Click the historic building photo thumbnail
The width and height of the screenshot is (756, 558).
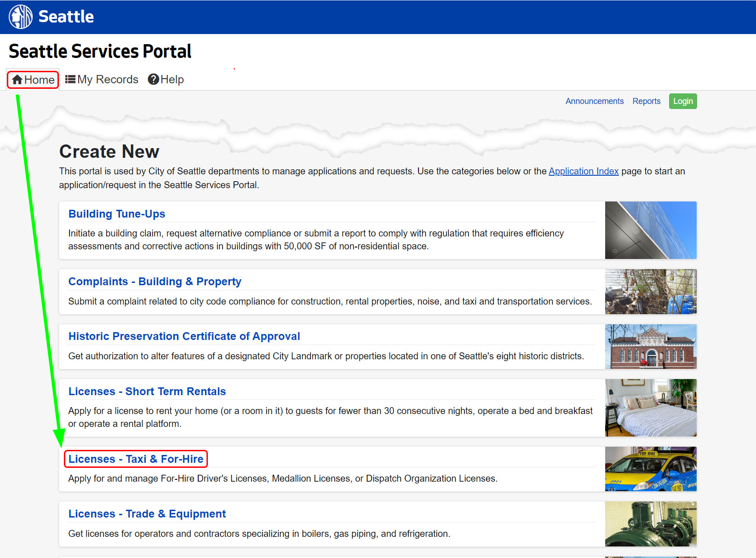pos(650,346)
